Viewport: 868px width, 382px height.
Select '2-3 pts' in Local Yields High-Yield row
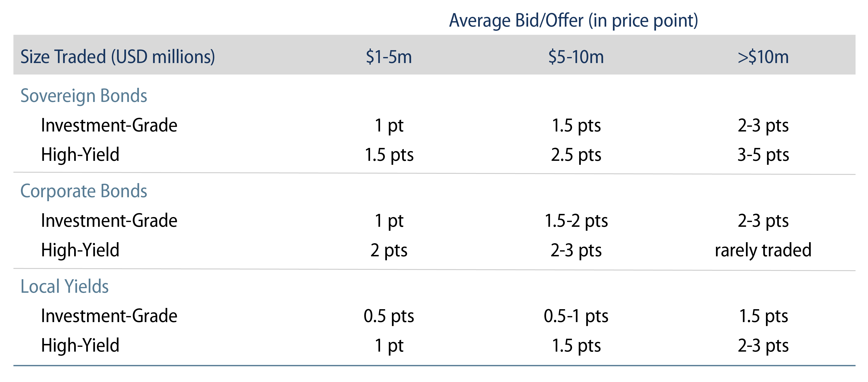763,345
